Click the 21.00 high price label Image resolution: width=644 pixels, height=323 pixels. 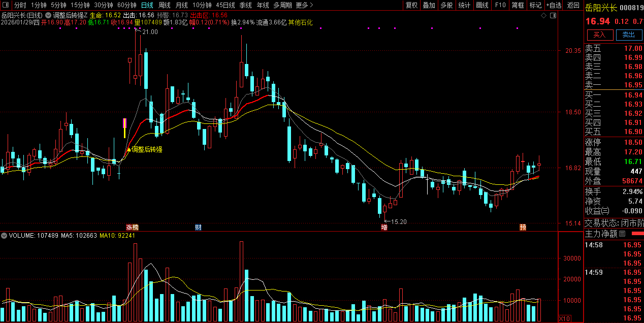(150, 32)
